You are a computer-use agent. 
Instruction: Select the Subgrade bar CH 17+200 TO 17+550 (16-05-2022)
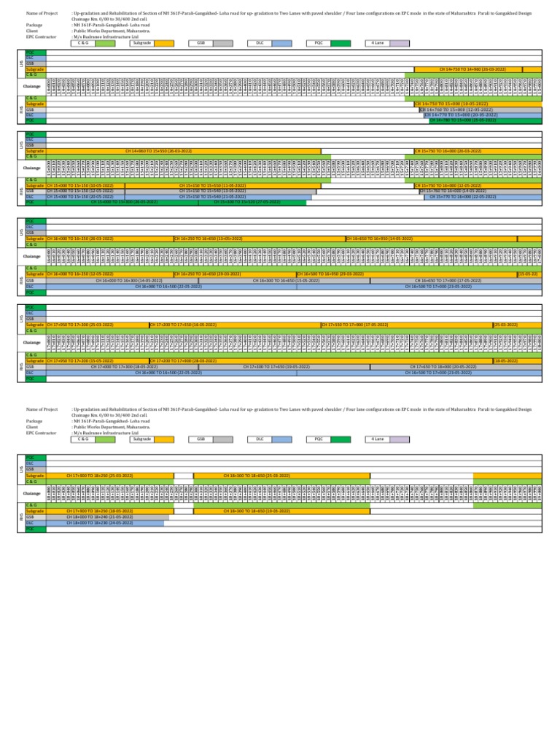pos(236,325)
